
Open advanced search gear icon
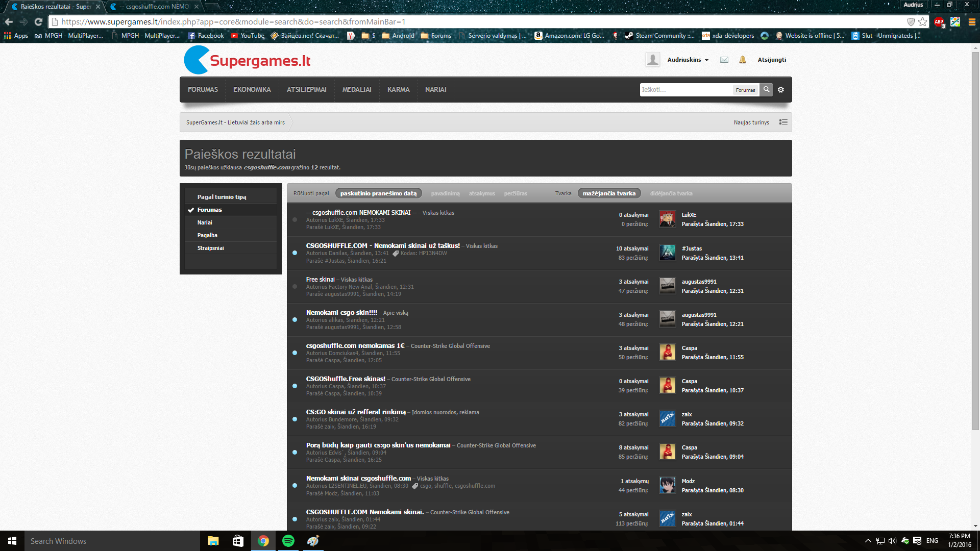coord(780,90)
